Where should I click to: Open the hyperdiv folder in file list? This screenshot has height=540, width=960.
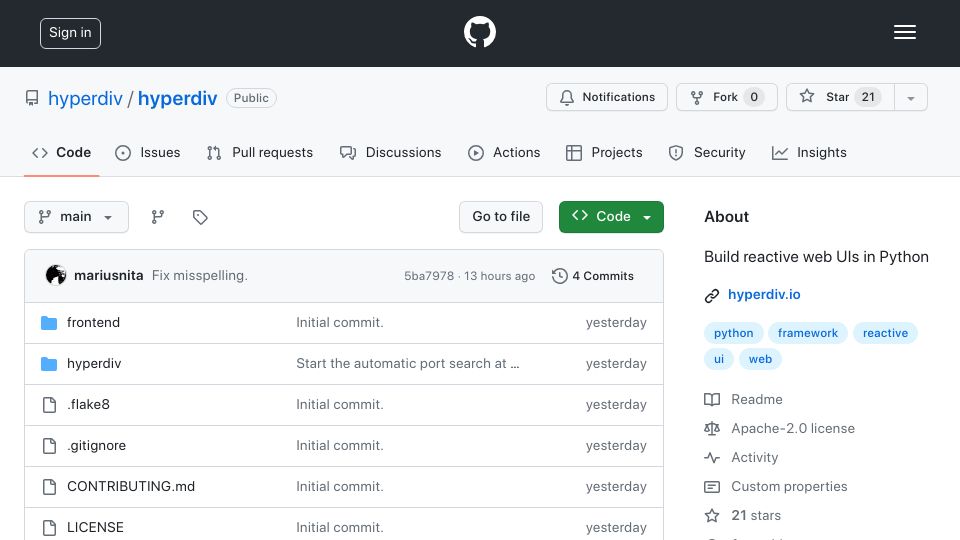coord(94,364)
